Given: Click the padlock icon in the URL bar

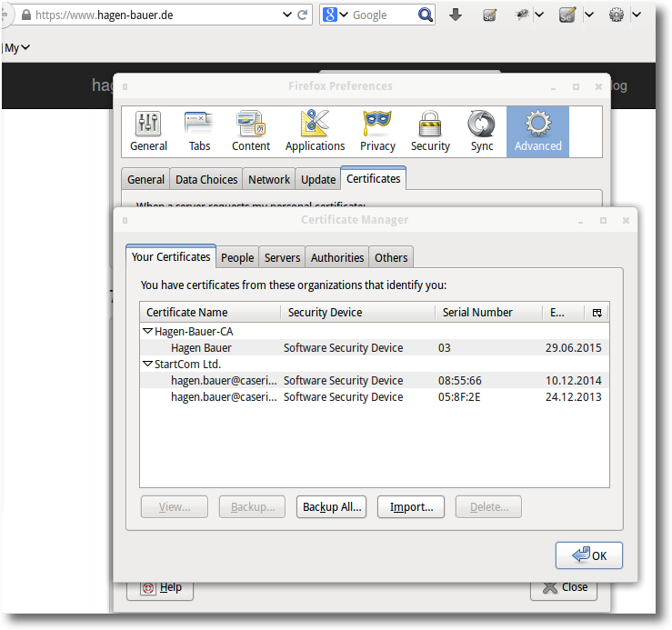Looking at the screenshot, I should 26,15.
